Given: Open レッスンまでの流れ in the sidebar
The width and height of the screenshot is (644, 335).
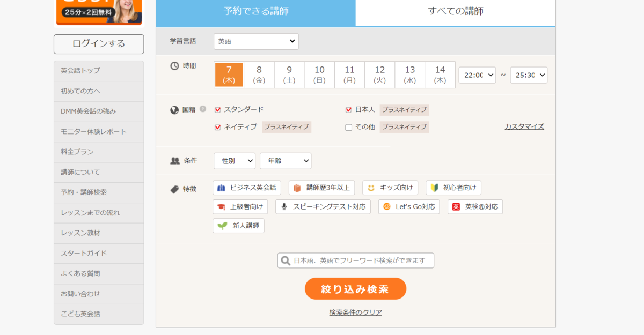Looking at the screenshot, I should coord(99,213).
